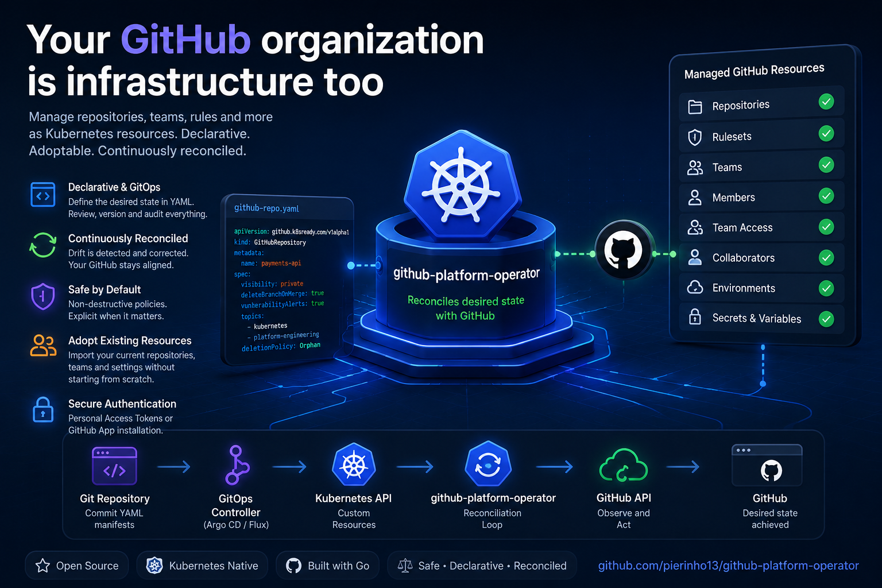Toggle the green check next to Collaborators
The width and height of the screenshot is (882, 588).
click(x=826, y=257)
